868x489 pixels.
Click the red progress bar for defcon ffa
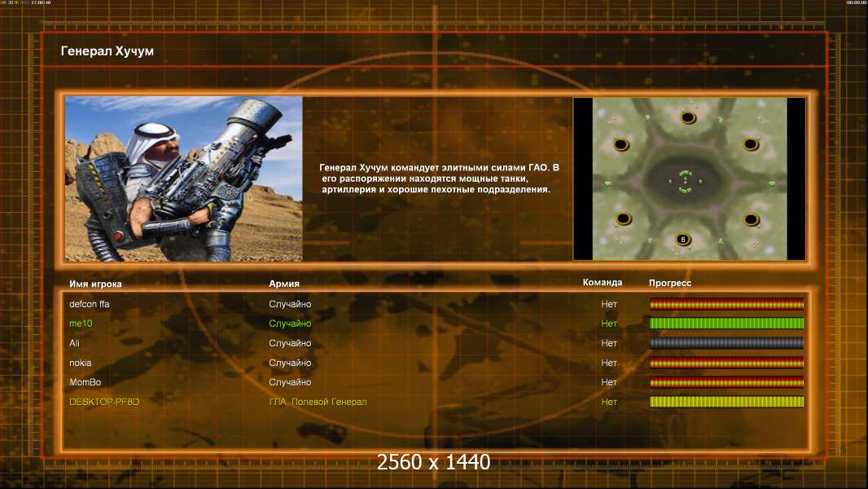726,303
